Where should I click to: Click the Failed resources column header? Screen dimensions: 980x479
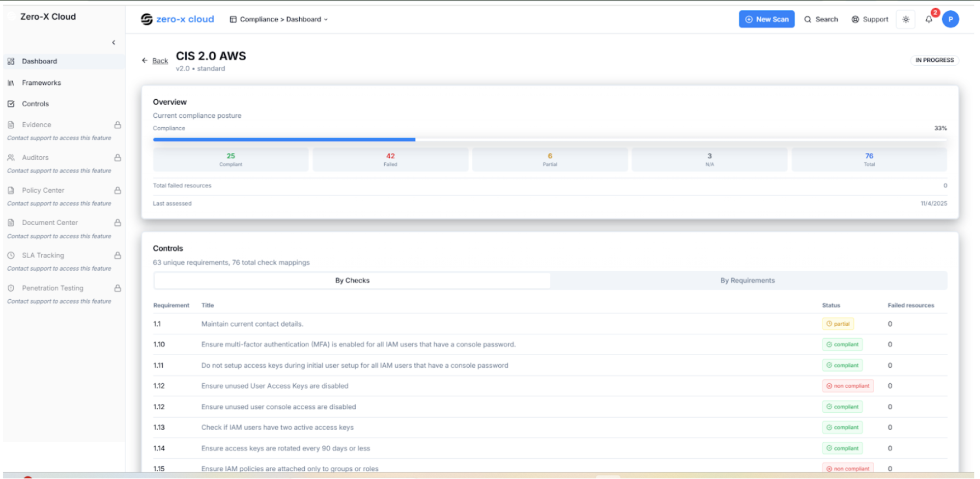pos(911,305)
